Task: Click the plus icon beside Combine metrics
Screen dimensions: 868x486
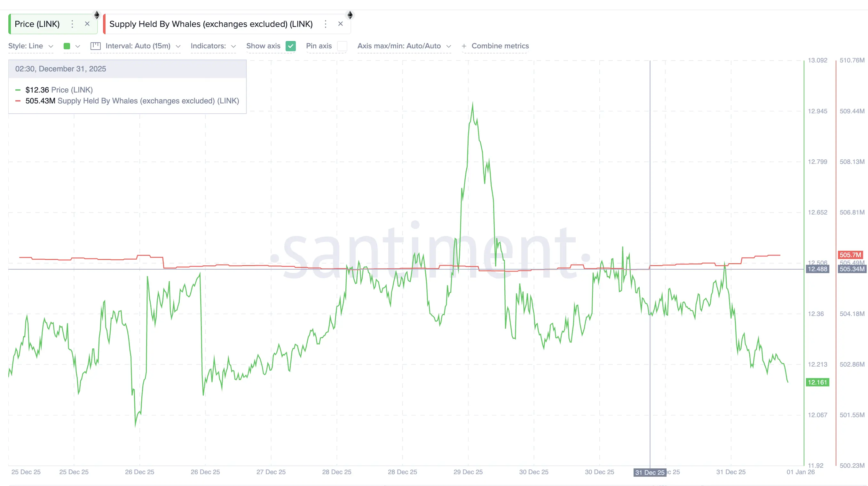Action: 464,46
